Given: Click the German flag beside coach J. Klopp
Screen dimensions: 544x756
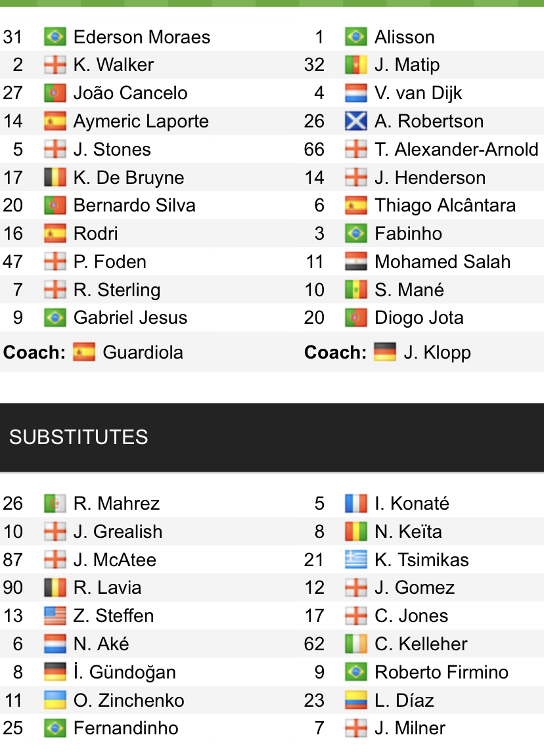Looking at the screenshot, I should (x=385, y=353).
